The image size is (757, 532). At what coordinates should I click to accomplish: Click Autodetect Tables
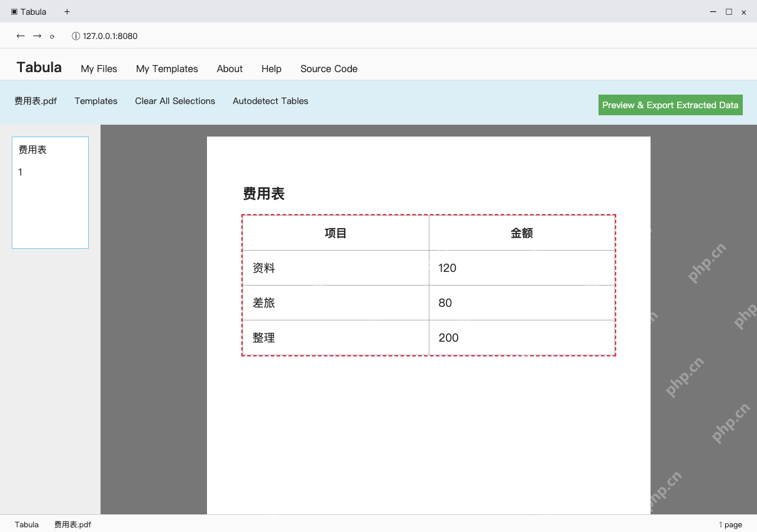270,101
